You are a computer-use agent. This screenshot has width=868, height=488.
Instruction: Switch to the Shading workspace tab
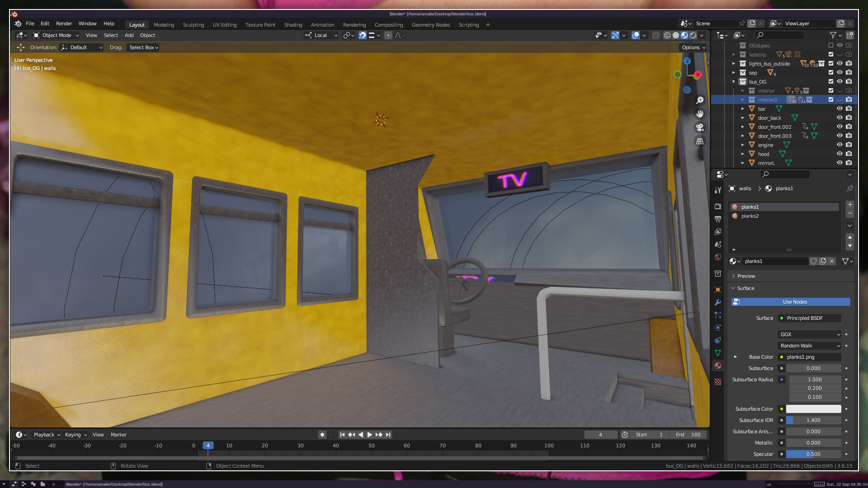pyautogui.click(x=293, y=25)
